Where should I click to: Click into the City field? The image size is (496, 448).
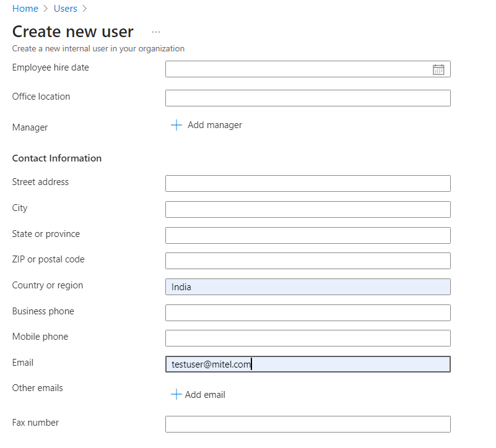[308, 210]
